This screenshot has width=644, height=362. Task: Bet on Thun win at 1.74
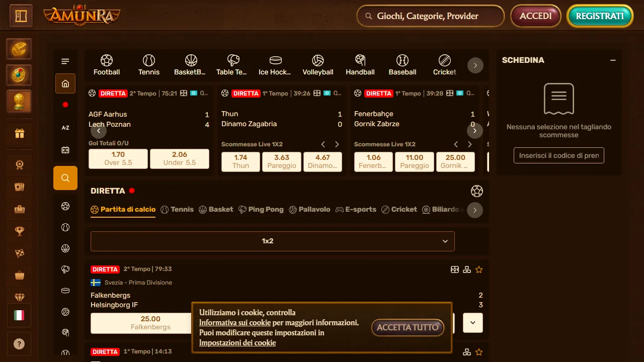pyautogui.click(x=240, y=162)
